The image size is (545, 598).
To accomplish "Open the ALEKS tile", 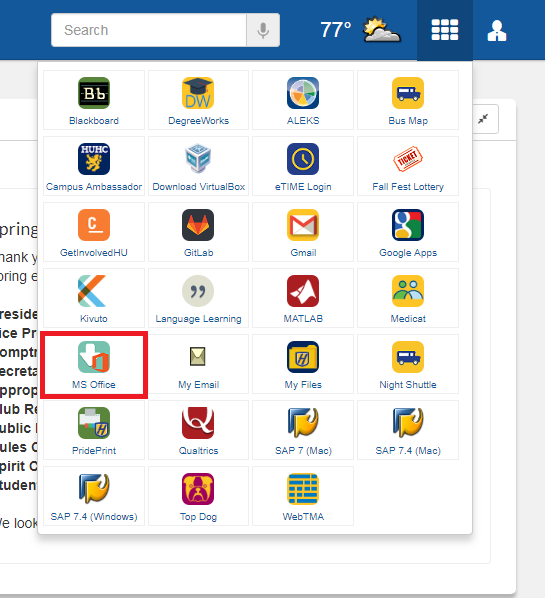I will [x=303, y=100].
